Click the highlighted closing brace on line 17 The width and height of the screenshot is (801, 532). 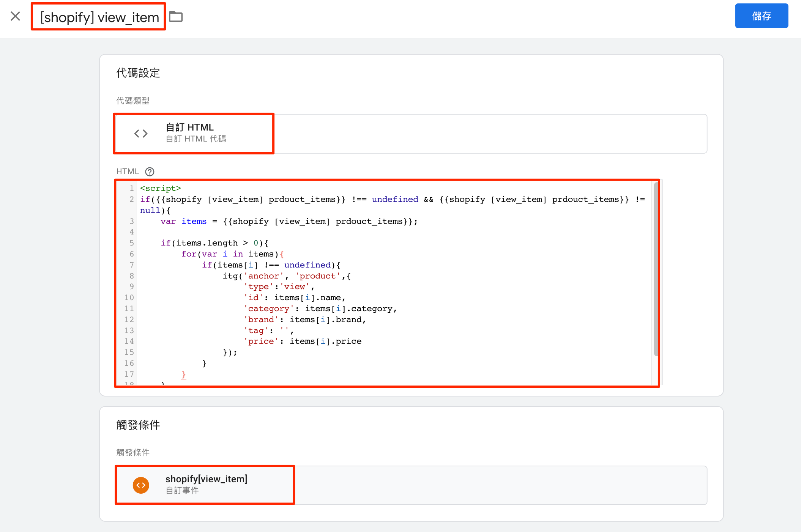click(184, 375)
